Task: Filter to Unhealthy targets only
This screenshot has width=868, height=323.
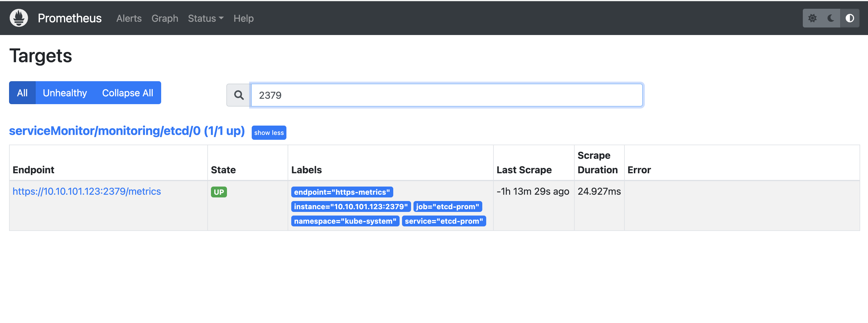Action: coord(65,93)
